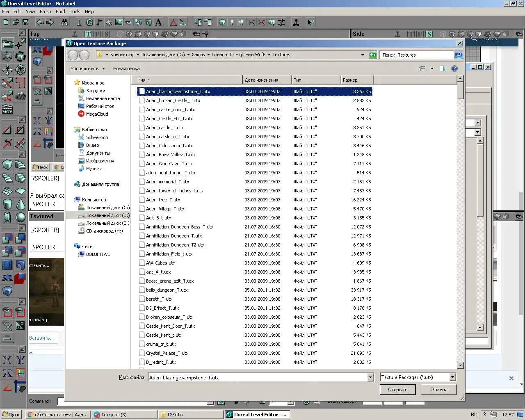The image size is (525, 420).
Task: Select the Camera movement tool
Action: point(7,44)
